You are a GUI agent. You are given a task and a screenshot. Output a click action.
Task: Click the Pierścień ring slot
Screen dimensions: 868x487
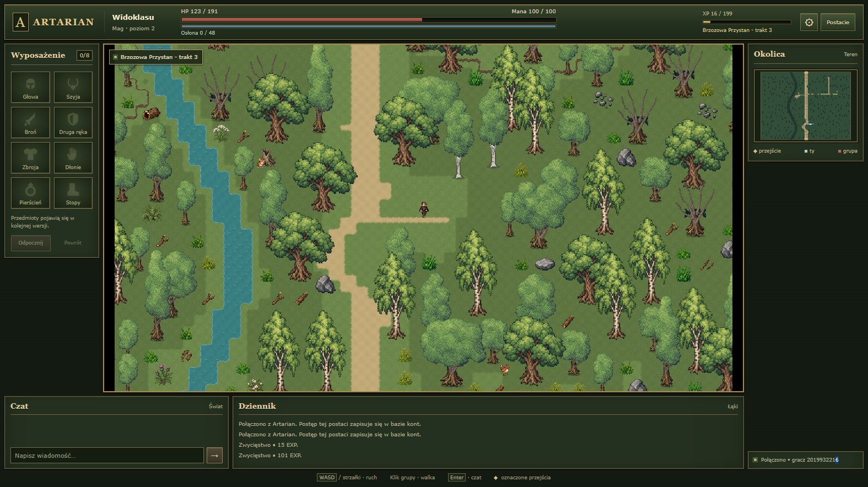tap(30, 193)
